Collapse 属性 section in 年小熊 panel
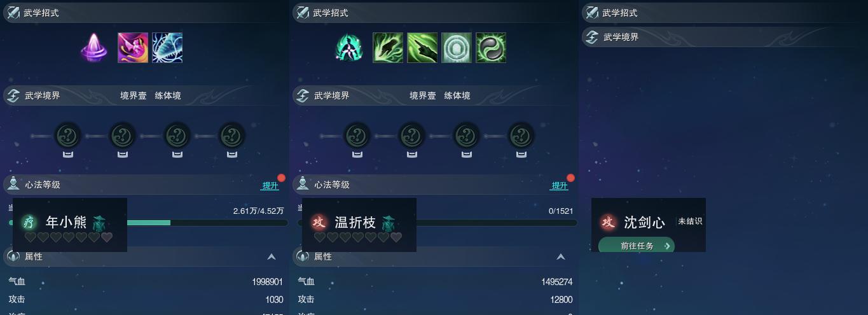868x315 pixels. (272, 256)
